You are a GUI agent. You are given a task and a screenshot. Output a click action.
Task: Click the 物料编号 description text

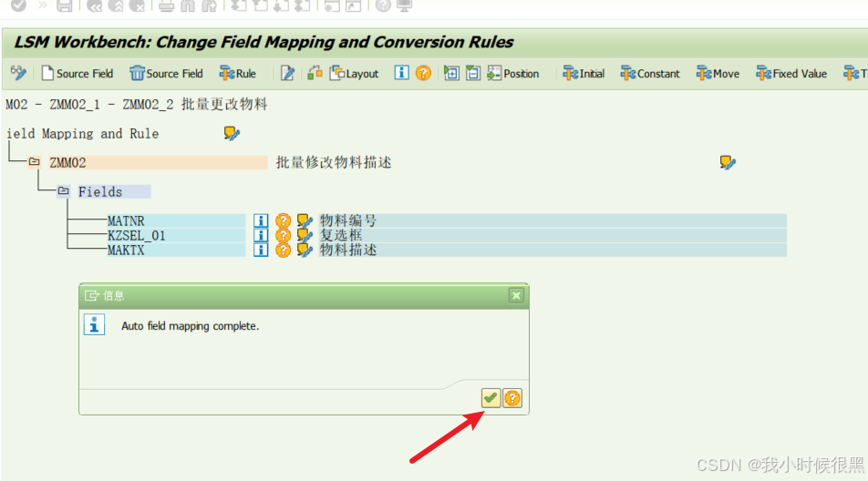[x=348, y=220]
